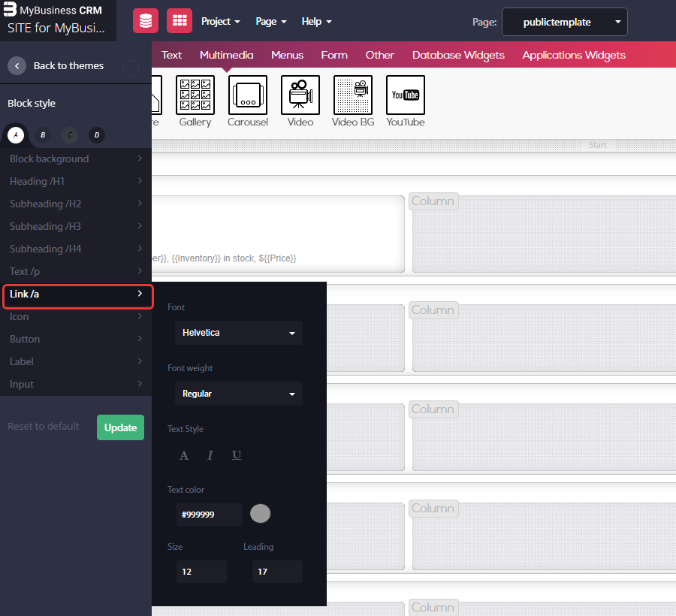Image resolution: width=676 pixels, height=616 pixels.
Task: Insert a Video widget
Action: coord(300,101)
